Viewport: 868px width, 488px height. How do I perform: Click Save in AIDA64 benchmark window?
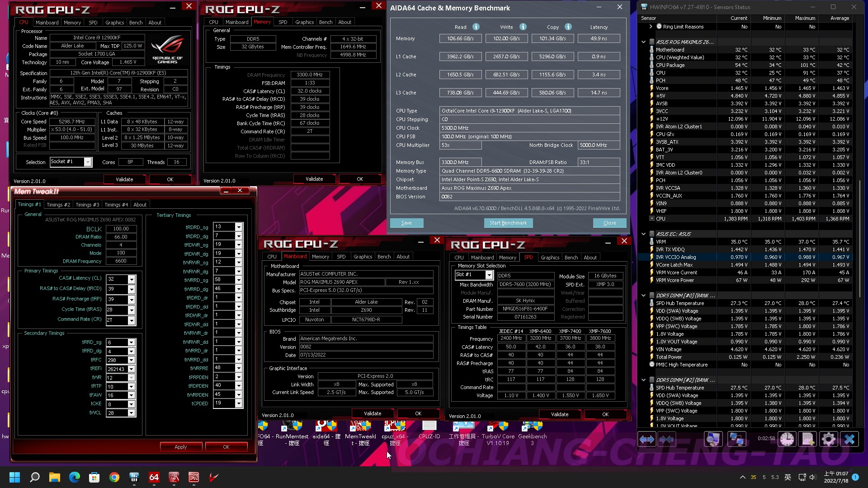(x=406, y=223)
